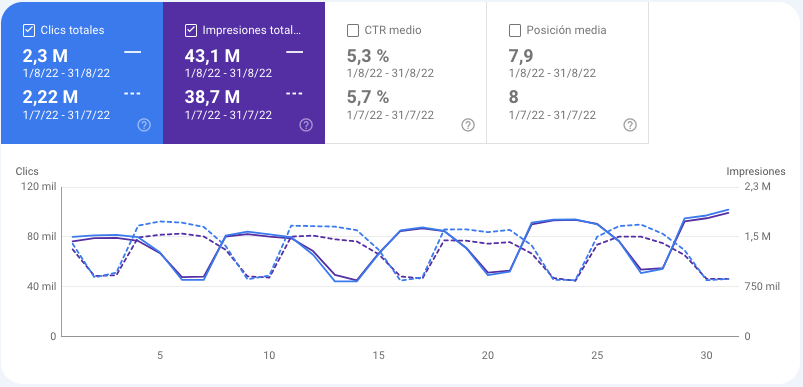
Task: Click the Clics axis title
Action: coord(27,171)
